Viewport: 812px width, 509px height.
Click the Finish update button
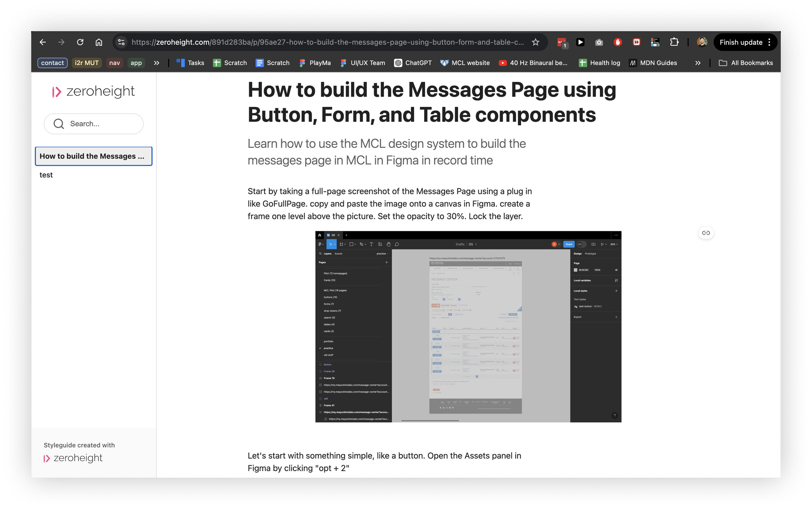pos(741,43)
